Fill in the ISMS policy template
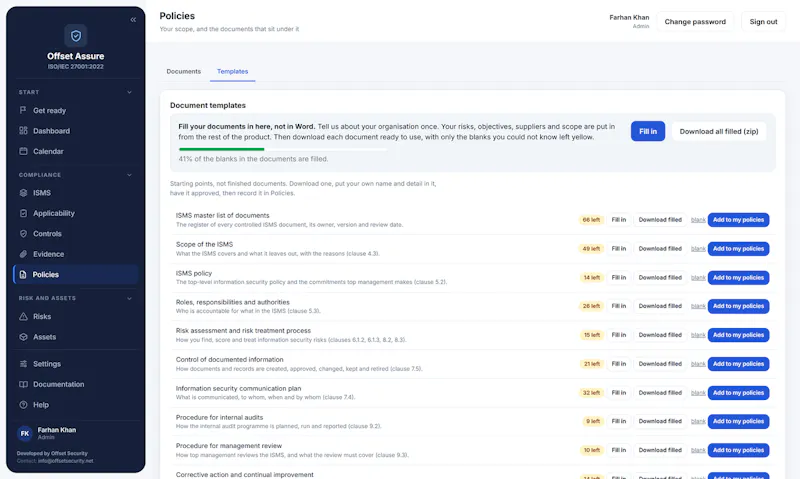This screenshot has height=479, width=800. 618,278
